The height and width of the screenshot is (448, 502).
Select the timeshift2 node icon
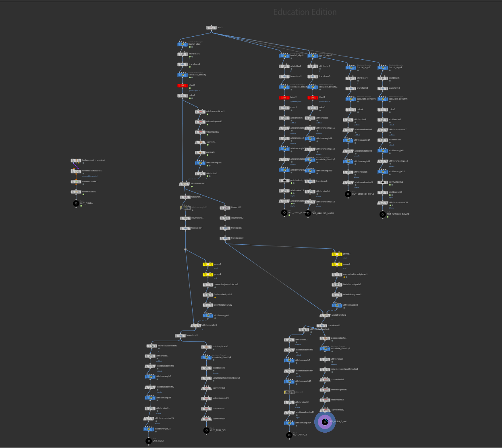click(x=225, y=208)
